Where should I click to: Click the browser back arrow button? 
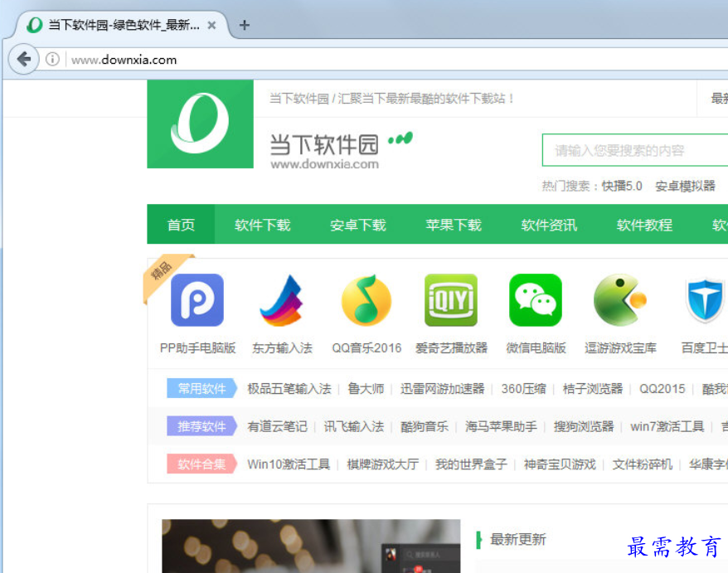pyautogui.click(x=23, y=59)
